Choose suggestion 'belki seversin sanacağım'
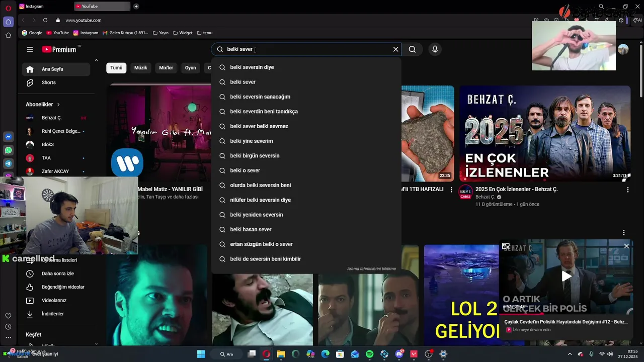 (x=306, y=97)
